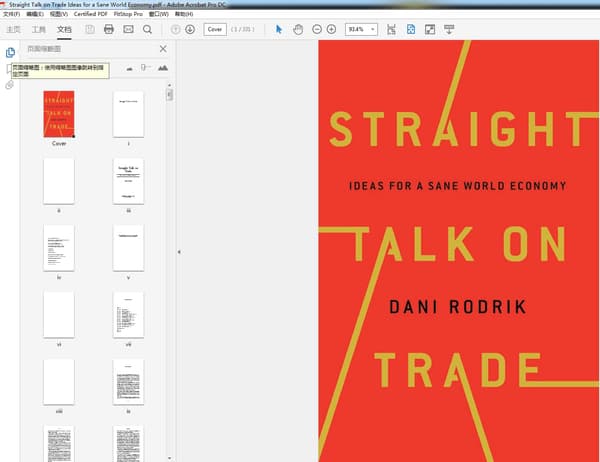Image resolution: width=600 pixels, height=462 pixels.
Task: Open the bookmarks panel icon
Action: [9, 69]
